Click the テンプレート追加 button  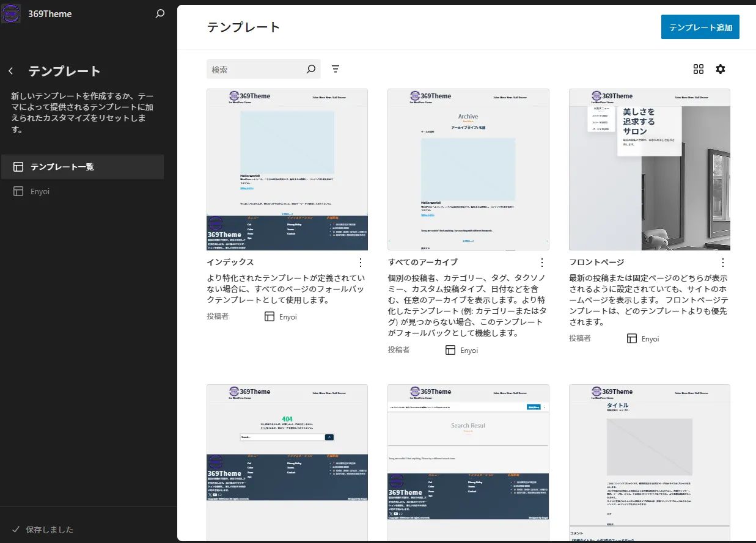700,27
